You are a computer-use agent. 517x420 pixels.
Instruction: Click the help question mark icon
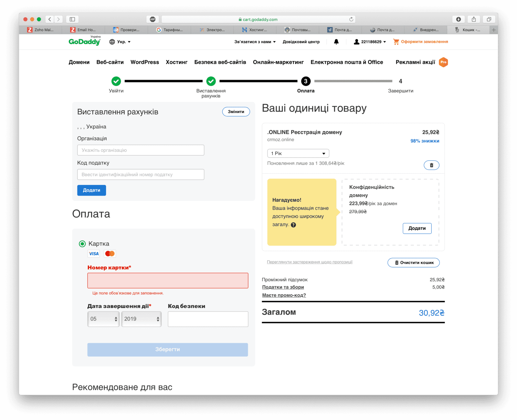[293, 225]
